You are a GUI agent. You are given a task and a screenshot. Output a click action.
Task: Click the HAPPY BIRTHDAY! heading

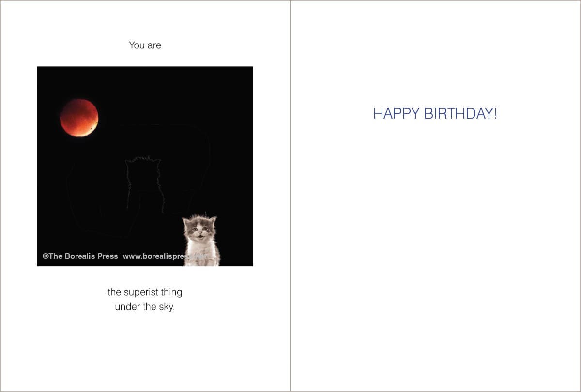pyautogui.click(x=435, y=114)
